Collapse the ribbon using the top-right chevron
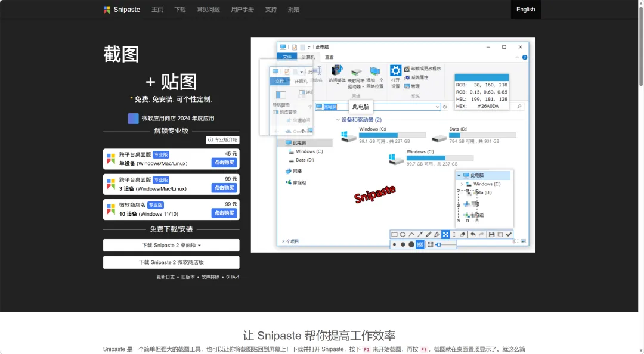 point(516,57)
